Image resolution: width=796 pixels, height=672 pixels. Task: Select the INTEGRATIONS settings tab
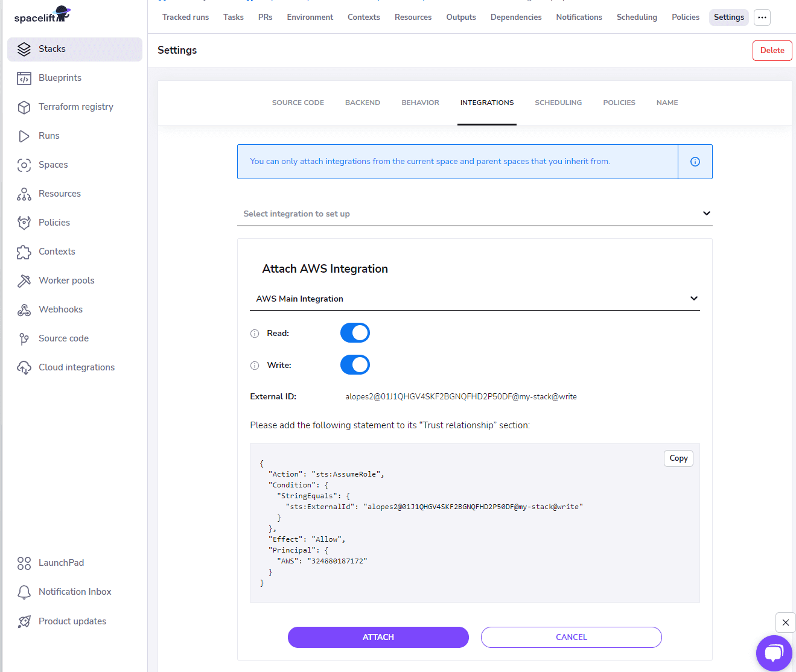487,103
